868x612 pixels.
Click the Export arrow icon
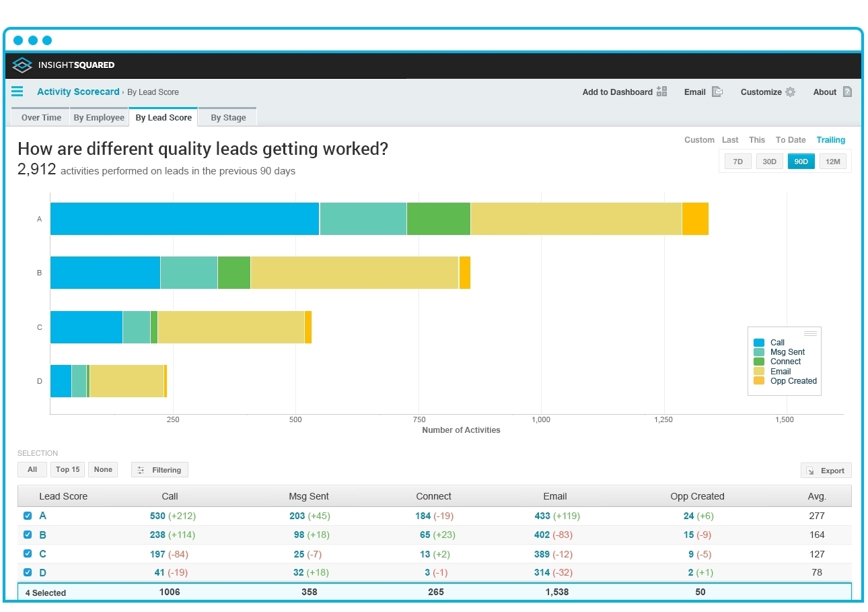coord(810,471)
